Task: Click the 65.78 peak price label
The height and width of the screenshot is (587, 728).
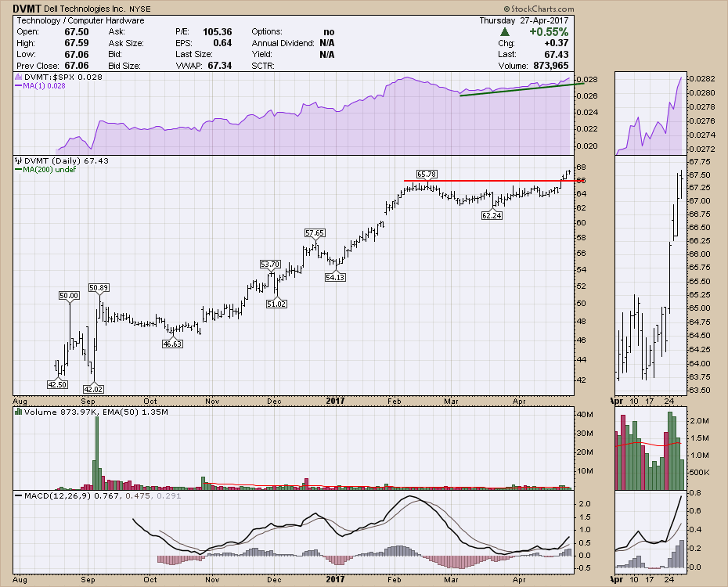Action: [x=426, y=175]
